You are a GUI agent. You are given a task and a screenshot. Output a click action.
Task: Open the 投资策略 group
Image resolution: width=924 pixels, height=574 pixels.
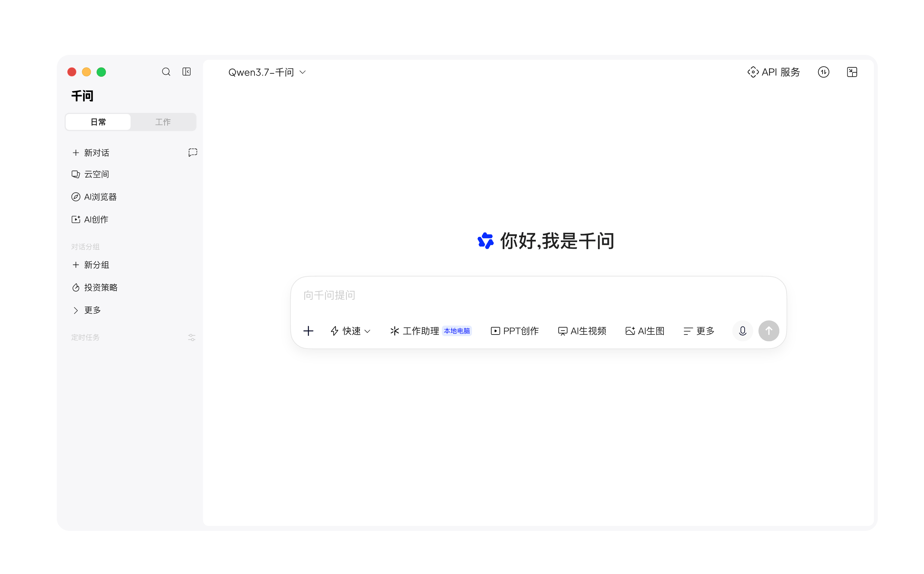(x=94, y=287)
